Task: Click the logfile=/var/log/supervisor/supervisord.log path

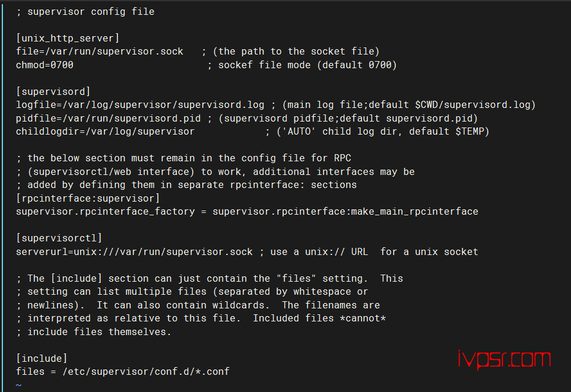Action: pos(140,105)
